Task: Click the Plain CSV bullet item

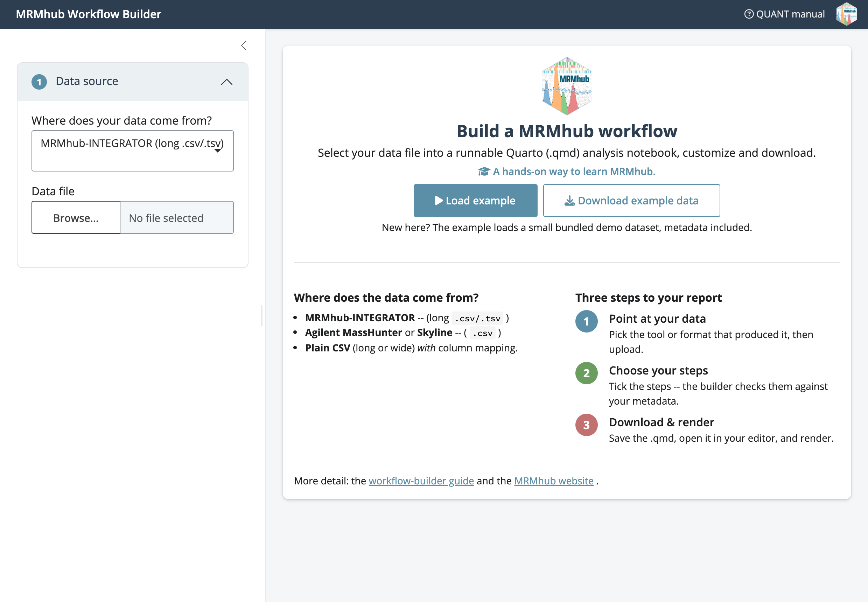Action: [x=411, y=348]
